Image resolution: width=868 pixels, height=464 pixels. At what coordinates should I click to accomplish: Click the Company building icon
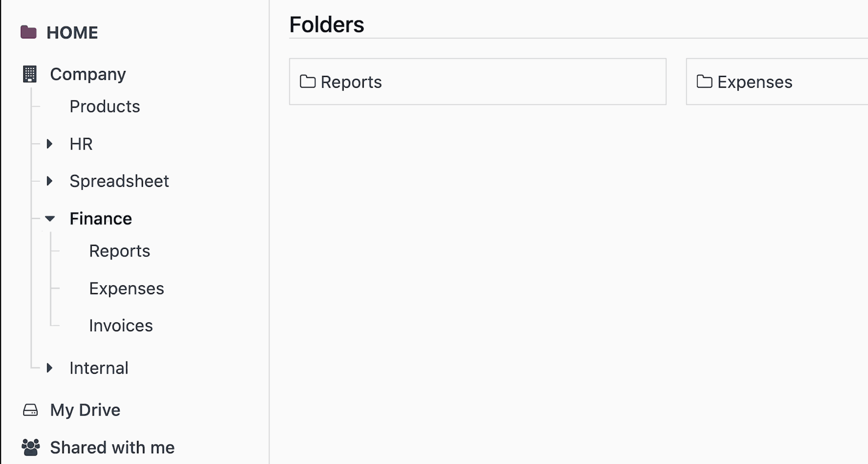click(30, 74)
